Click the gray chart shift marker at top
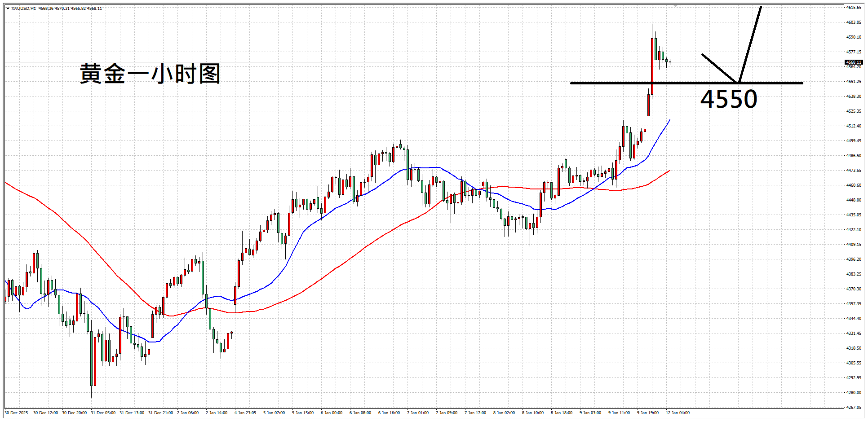868x421 pixels. tap(675, 6)
